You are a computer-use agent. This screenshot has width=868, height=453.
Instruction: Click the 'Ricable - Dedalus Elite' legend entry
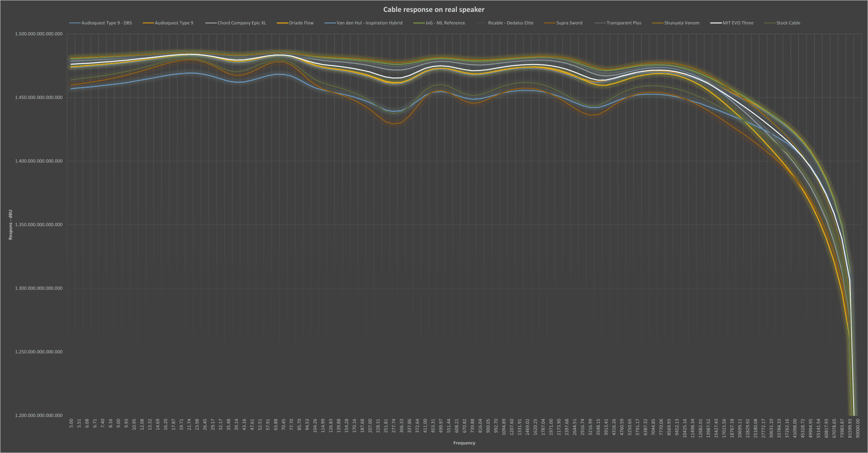tap(504, 23)
